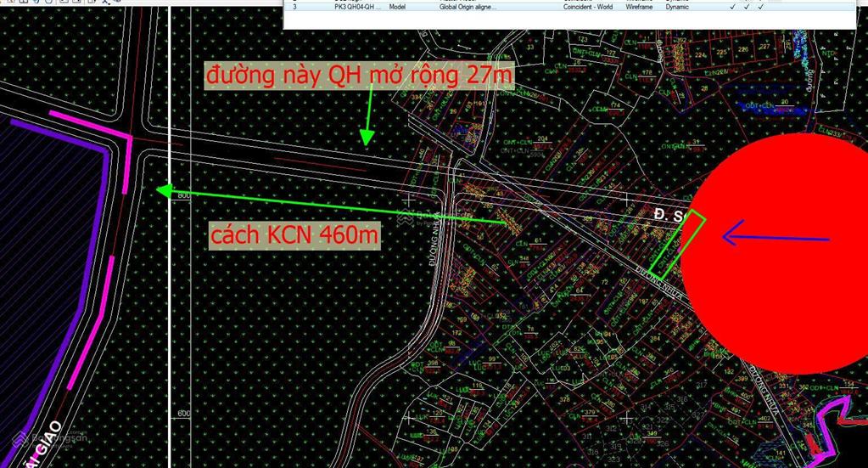
Task: Toggle the Display checkmark of reference 3
Action: tap(733, 7)
